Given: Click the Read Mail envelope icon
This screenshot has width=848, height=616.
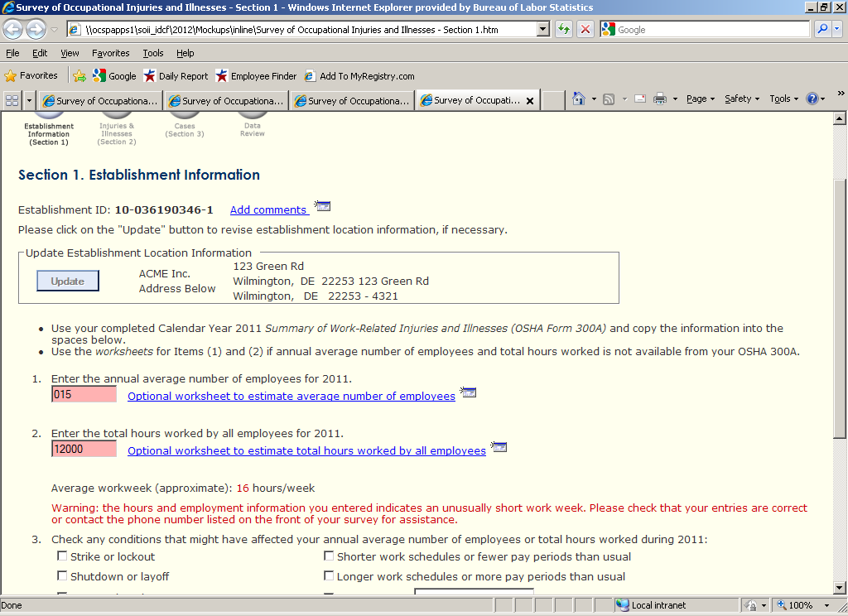Looking at the screenshot, I should pos(640,99).
